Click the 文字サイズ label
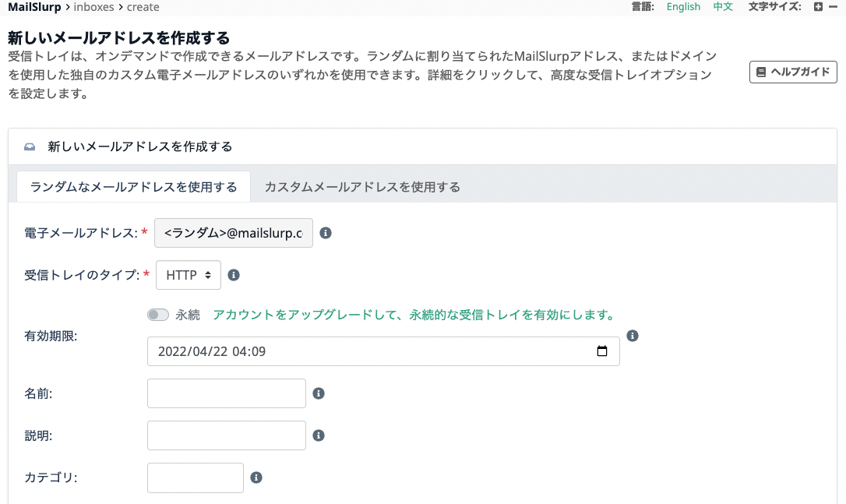This screenshot has height=504, width=846. 775,7
